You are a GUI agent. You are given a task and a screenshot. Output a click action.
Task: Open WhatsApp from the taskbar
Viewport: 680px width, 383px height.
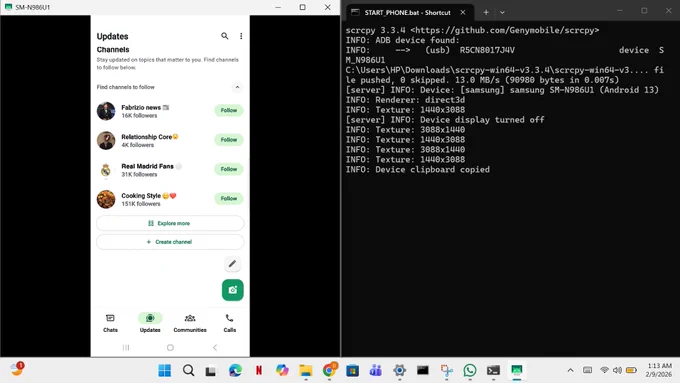click(x=470, y=370)
